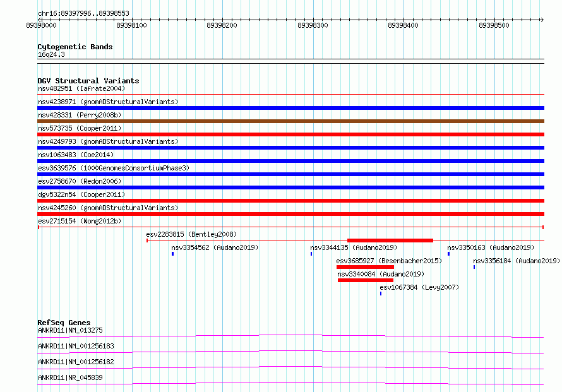Open variant label nsv482951 (Iafrate2004)

tap(81, 88)
